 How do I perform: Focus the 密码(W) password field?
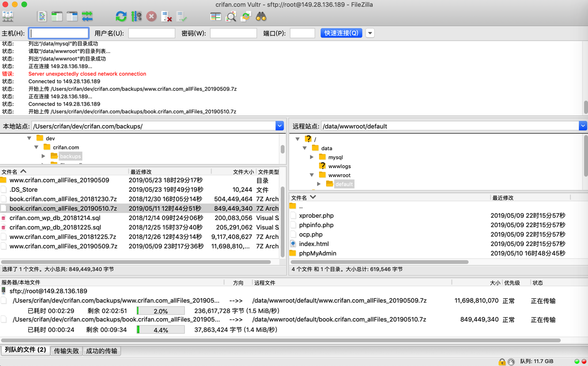point(233,33)
